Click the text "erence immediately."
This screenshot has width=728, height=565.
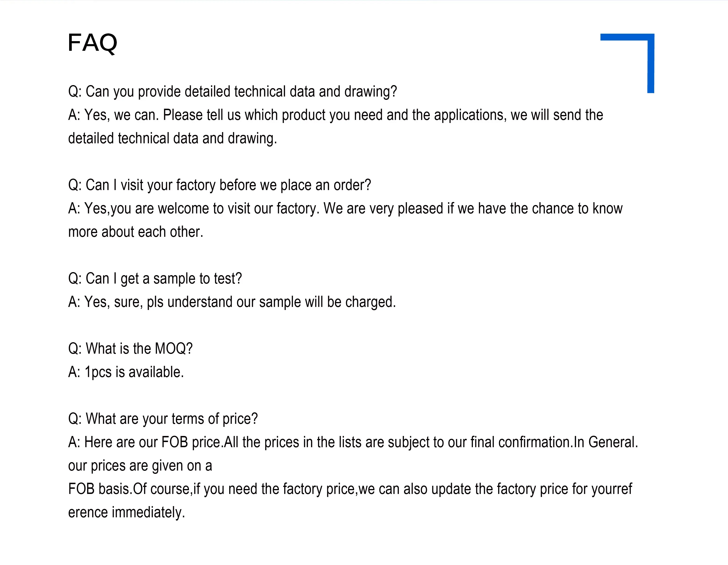126,512
